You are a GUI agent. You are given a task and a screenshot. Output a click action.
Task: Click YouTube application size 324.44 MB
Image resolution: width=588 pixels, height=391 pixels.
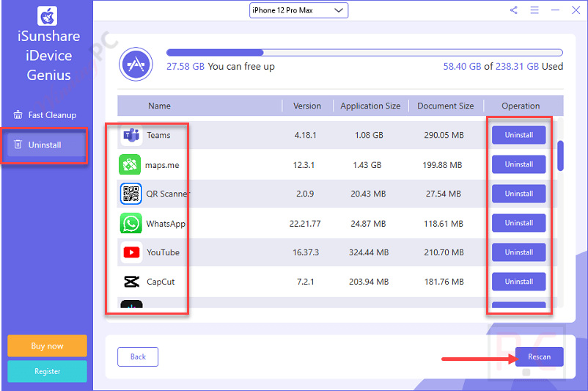pyautogui.click(x=369, y=252)
